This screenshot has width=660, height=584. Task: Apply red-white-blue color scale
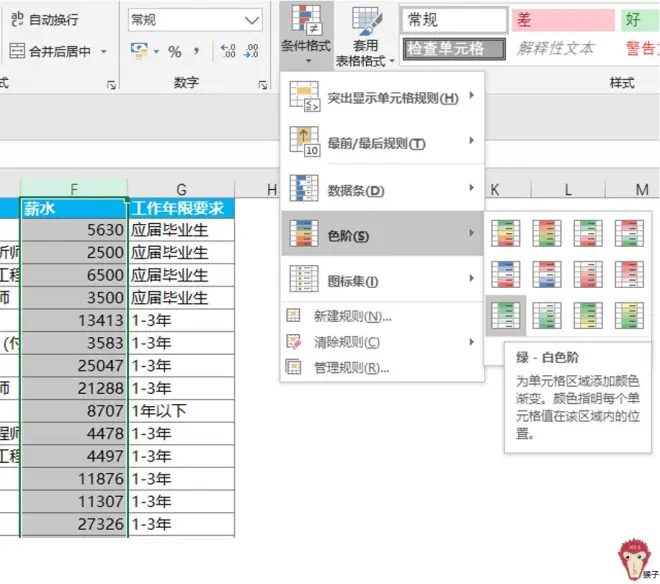[547, 274]
